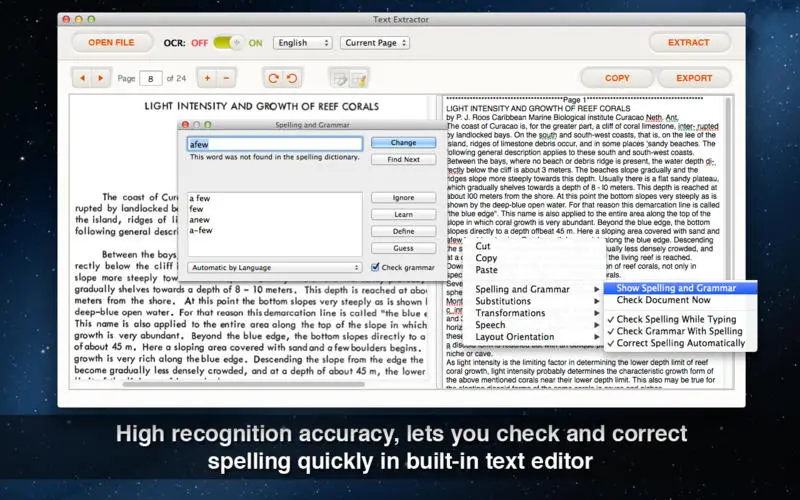800x500 pixels.
Task: Expand the Speech submenu
Action: (x=534, y=325)
